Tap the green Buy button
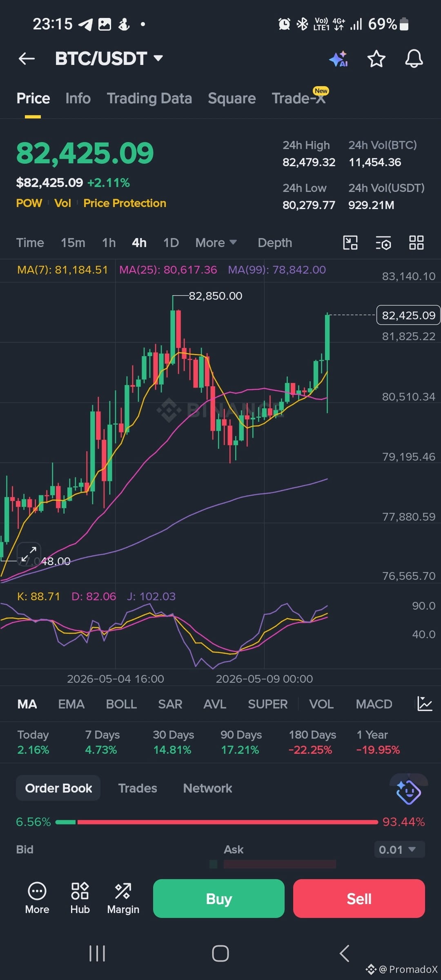This screenshot has height=980, width=441. [x=219, y=898]
